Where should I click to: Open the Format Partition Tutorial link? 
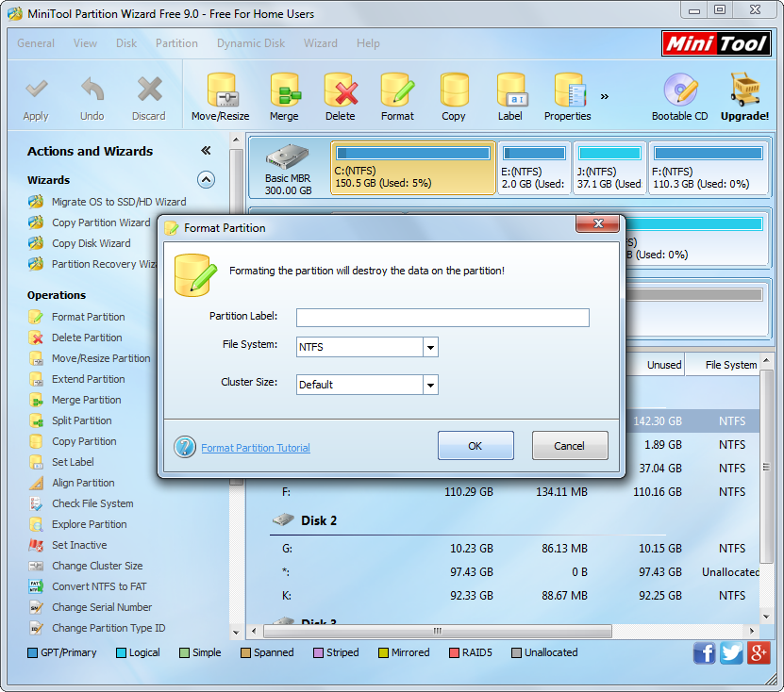[x=256, y=448]
